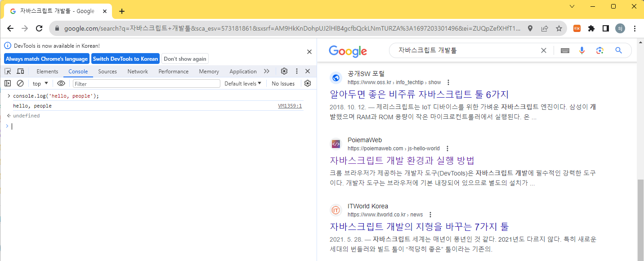Open the top JavaScript context dropdown

[x=40, y=84]
